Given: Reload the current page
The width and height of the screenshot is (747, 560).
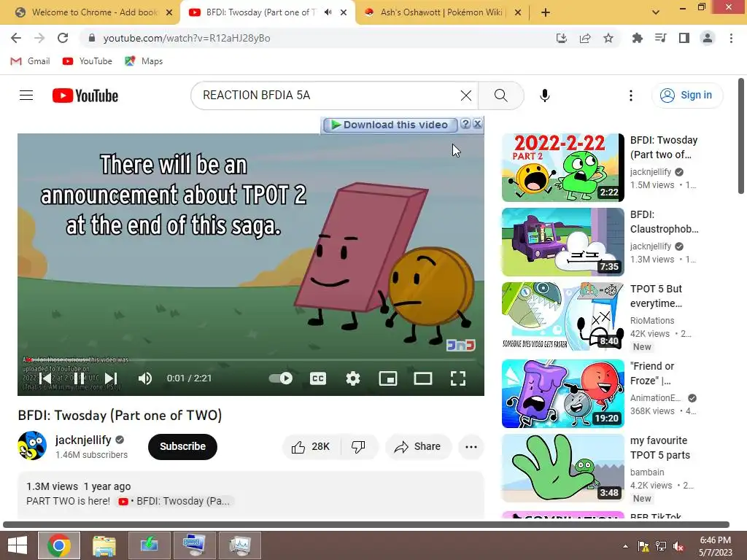Looking at the screenshot, I should point(63,38).
